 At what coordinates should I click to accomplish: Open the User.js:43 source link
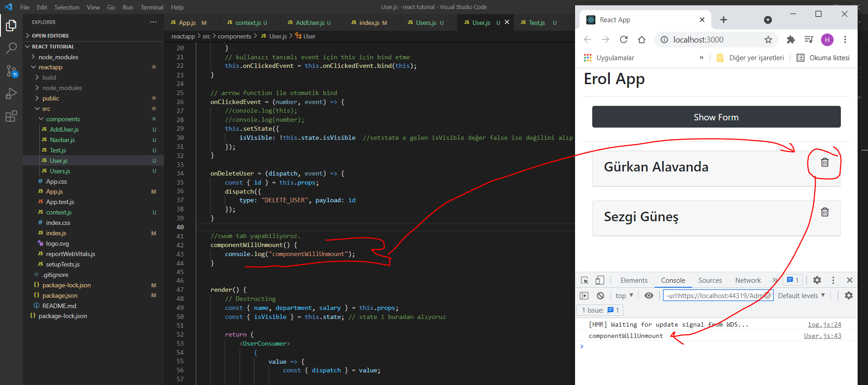tap(822, 336)
